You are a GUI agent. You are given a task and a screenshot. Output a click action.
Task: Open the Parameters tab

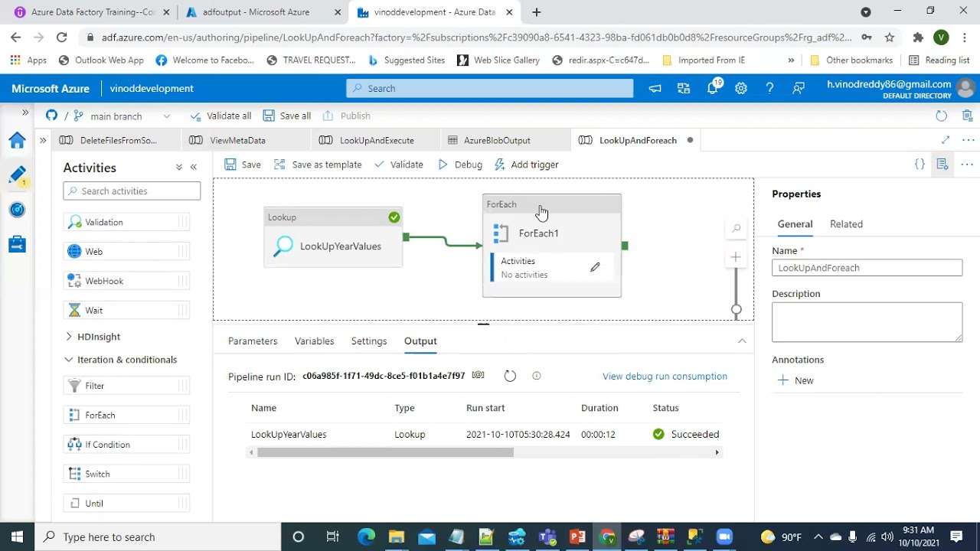point(253,341)
